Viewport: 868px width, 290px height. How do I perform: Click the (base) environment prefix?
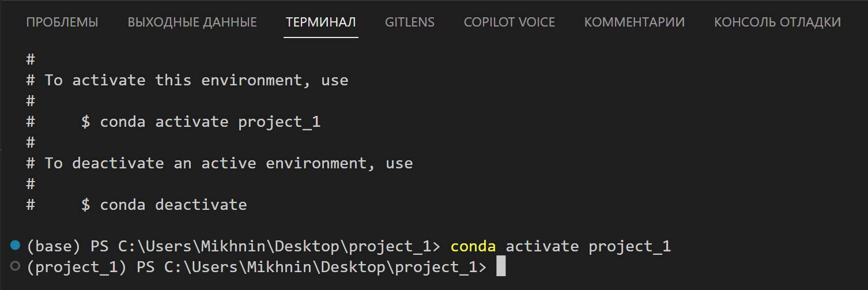53,247
